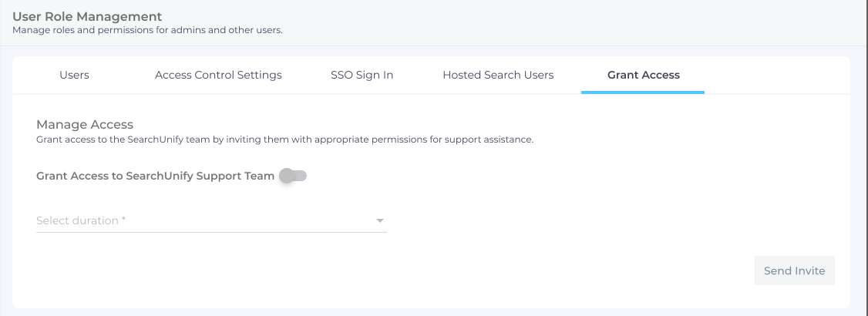This screenshot has width=868, height=316.
Task: Switch to the Users tab
Action: tap(74, 75)
